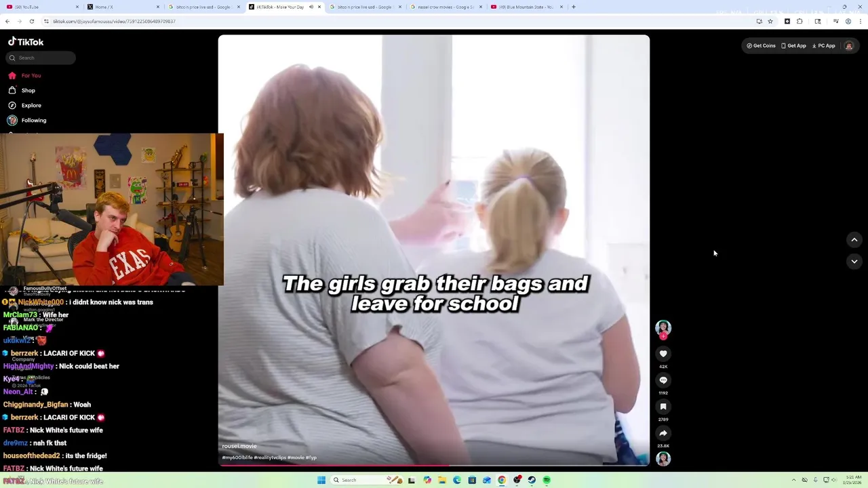Switch to second bitcoin price Google tab
Viewport: 868px width, 488px height.
365,7
